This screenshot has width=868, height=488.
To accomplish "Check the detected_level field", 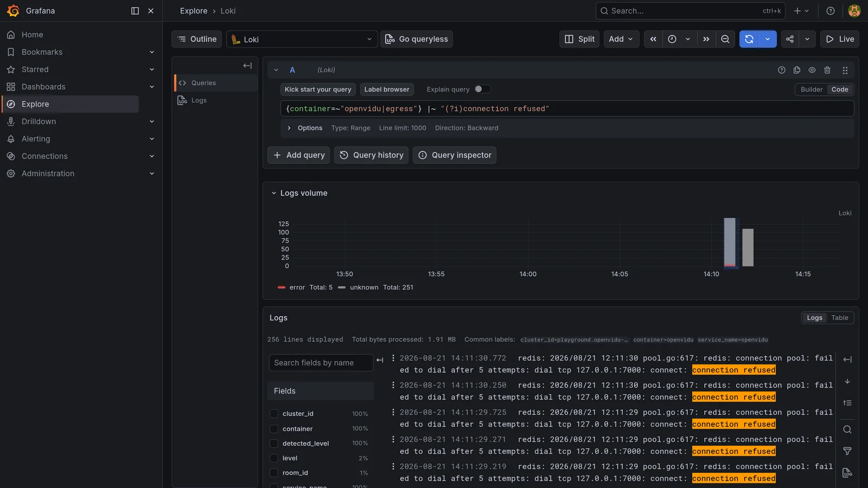I will click(x=274, y=444).
